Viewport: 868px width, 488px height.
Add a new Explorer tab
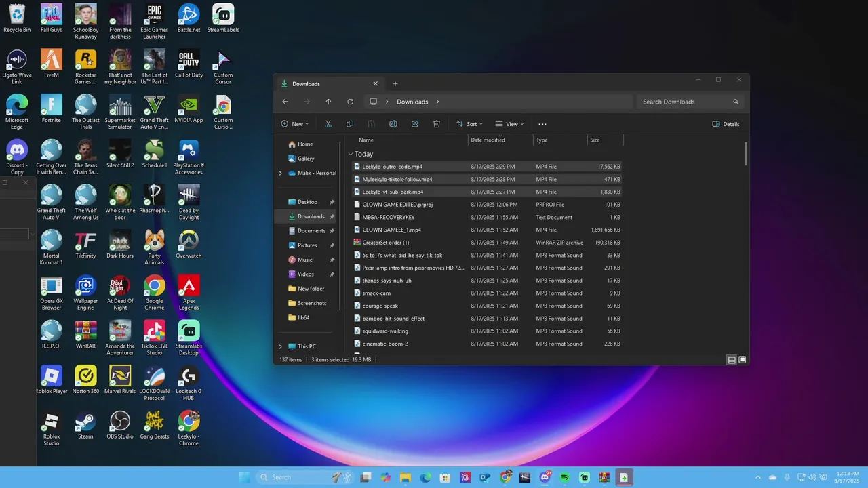tap(395, 84)
